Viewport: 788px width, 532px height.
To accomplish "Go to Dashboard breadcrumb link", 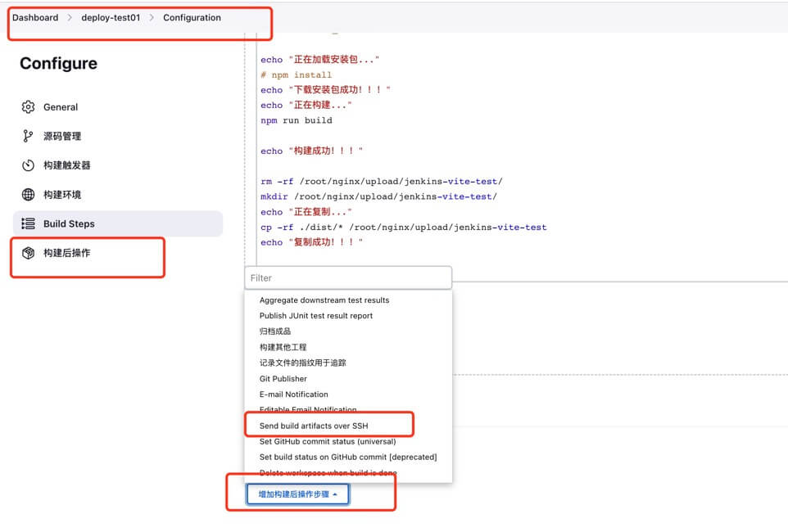I will pos(35,17).
